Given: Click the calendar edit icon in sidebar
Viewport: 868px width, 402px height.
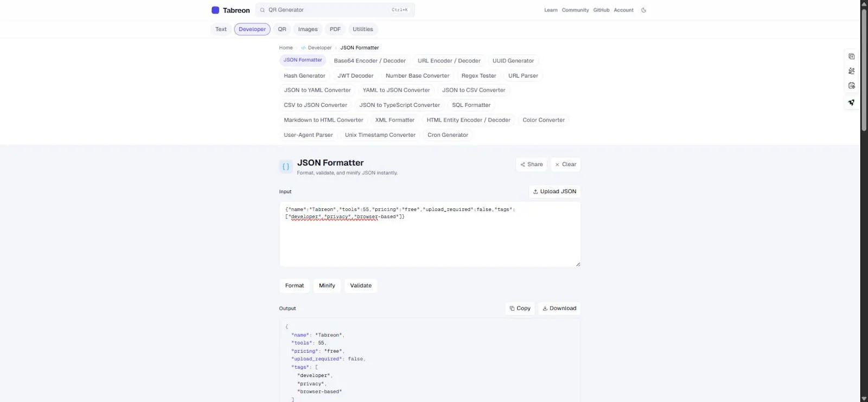Looking at the screenshot, I should (852, 86).
